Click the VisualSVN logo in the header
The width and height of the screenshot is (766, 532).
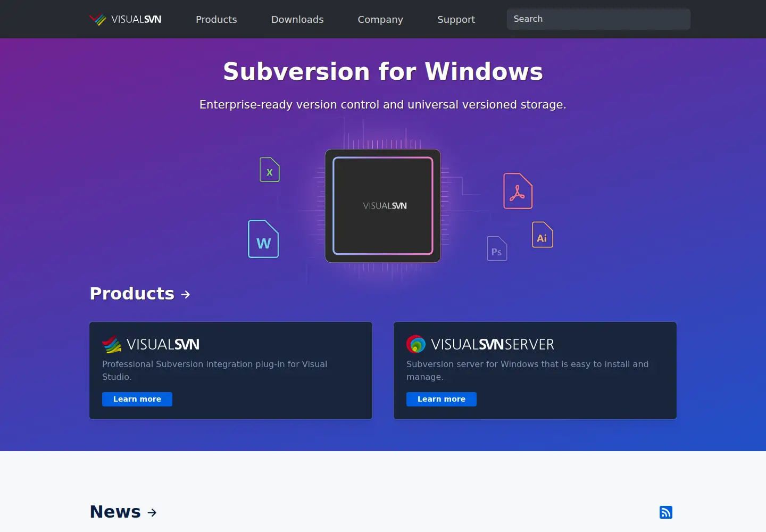pos(126,19)
